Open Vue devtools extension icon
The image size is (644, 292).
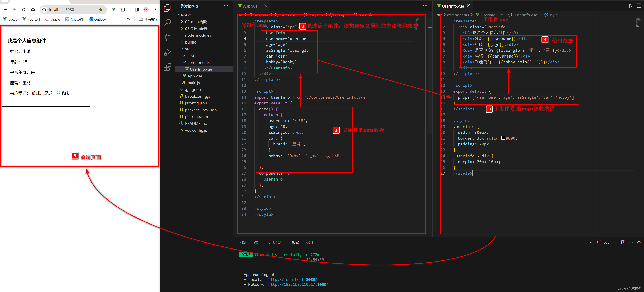[114, 10]
